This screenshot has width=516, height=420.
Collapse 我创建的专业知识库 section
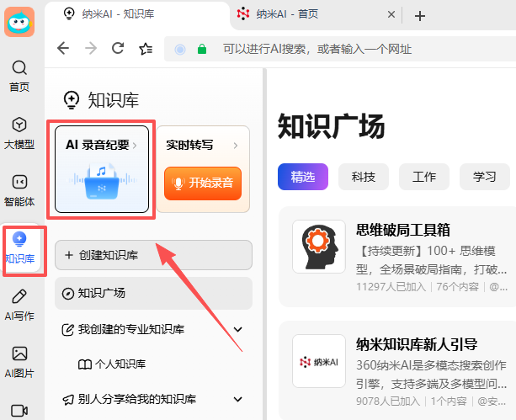[x=237, y=329]
